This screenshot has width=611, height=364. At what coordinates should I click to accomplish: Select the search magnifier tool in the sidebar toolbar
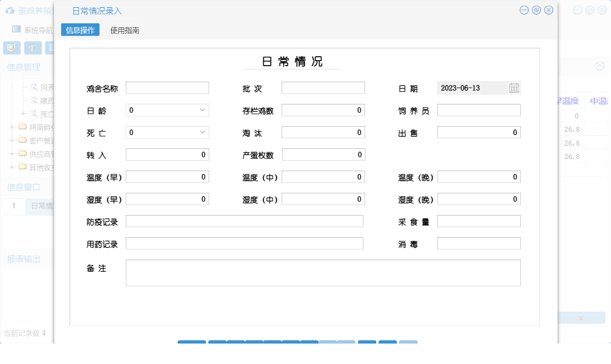pos(11,48)
